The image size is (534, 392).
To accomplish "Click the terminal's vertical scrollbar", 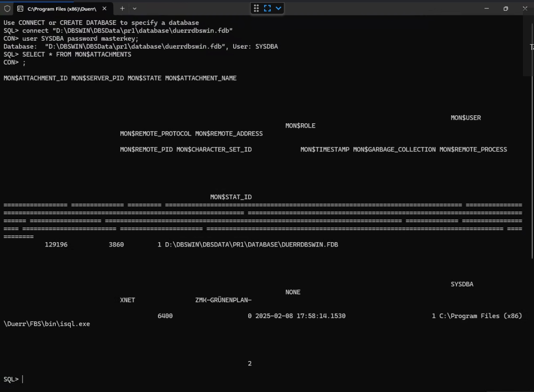I will pyautogui.click(x=532, y=141).
